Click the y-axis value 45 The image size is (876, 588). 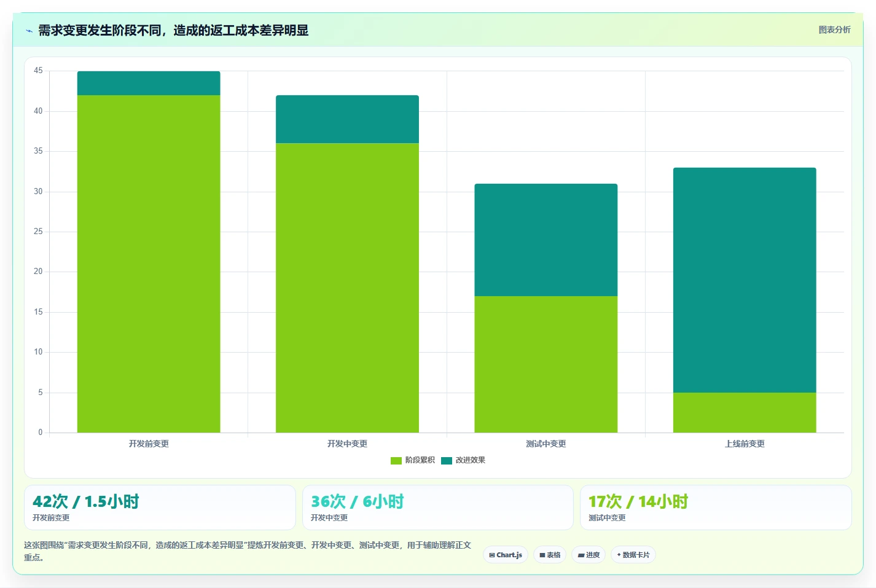point(38,71)
